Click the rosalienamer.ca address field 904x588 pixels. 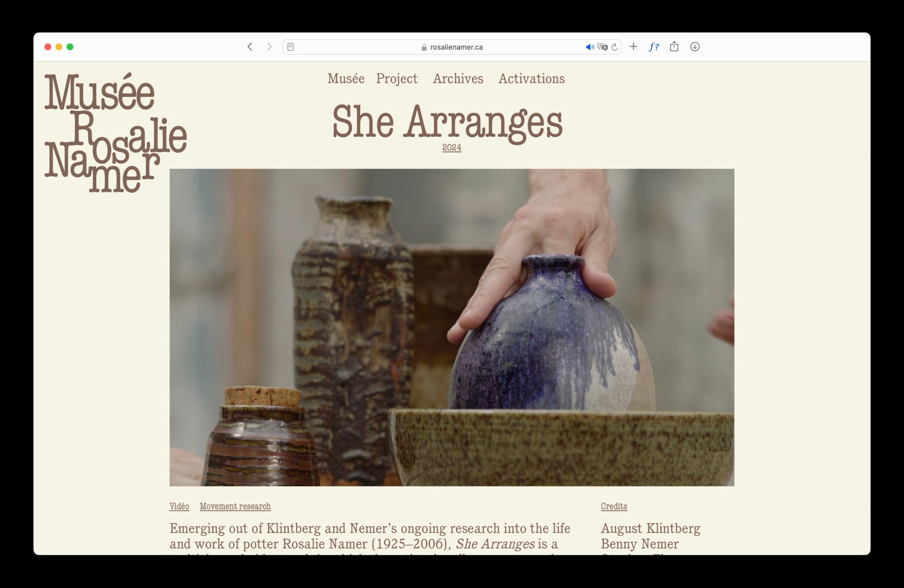coord(456,47)
